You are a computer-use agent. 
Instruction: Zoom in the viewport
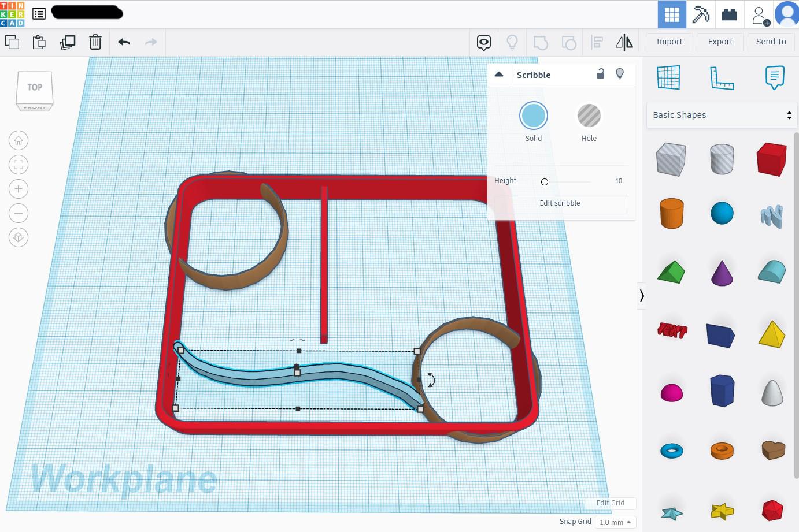click(x=19, y=189)
